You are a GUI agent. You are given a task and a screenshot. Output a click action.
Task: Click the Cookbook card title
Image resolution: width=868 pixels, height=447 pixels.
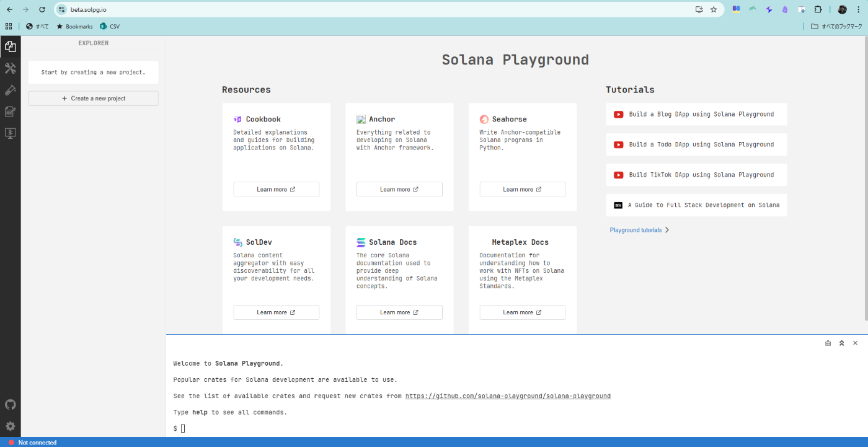(x=263, y=119)
